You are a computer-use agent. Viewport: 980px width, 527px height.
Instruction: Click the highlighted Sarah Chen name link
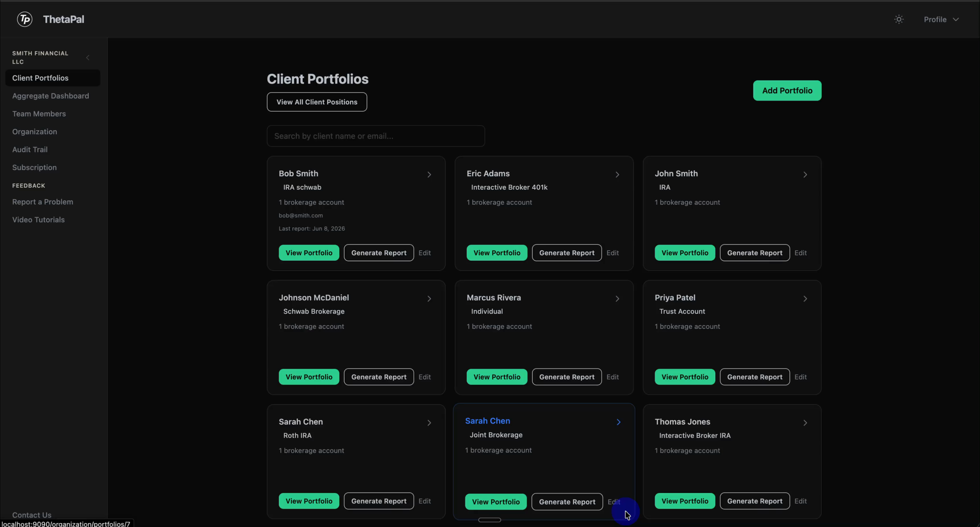[487, 421]
